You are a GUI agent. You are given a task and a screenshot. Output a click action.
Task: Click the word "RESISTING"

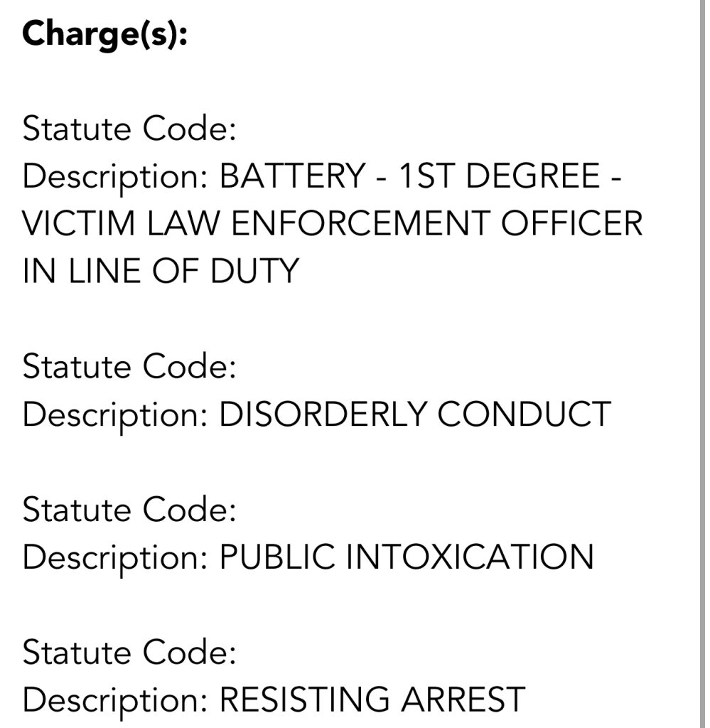pos(305,700)
